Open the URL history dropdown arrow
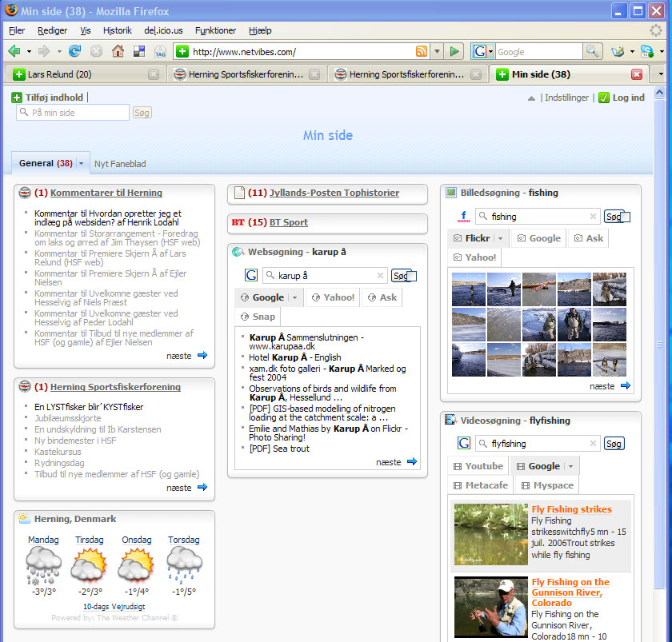This screenshot has height=642, width=672. pyautogui.click(x=437, y=51)
